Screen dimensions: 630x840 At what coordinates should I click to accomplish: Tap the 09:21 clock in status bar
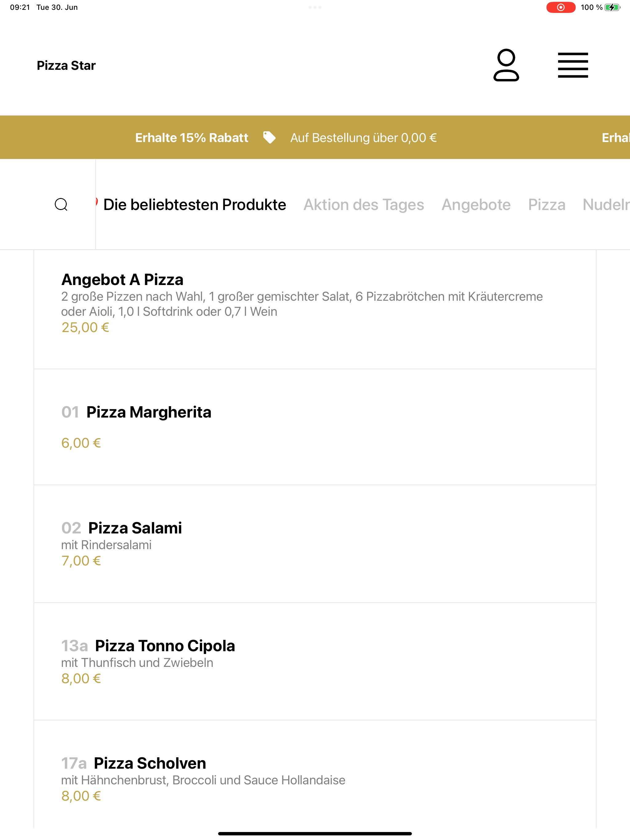click(20, 7)
